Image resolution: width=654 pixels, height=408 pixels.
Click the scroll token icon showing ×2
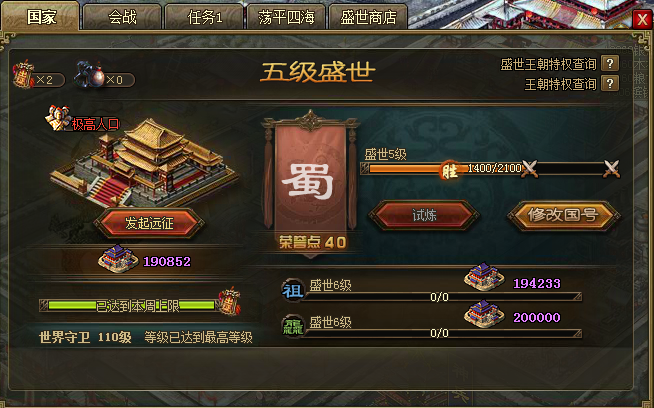[23, 74]
